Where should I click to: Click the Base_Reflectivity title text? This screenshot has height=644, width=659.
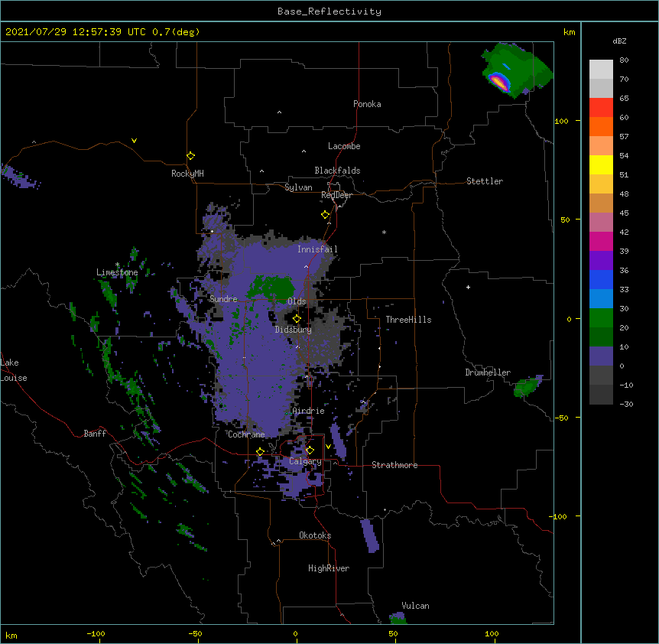[x=329, y=11]
